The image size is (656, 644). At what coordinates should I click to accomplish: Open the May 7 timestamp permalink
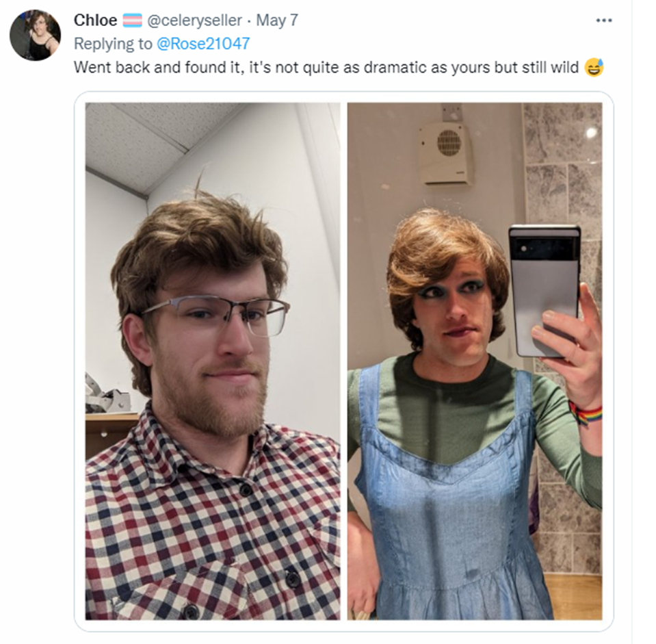tap(277, 21)
